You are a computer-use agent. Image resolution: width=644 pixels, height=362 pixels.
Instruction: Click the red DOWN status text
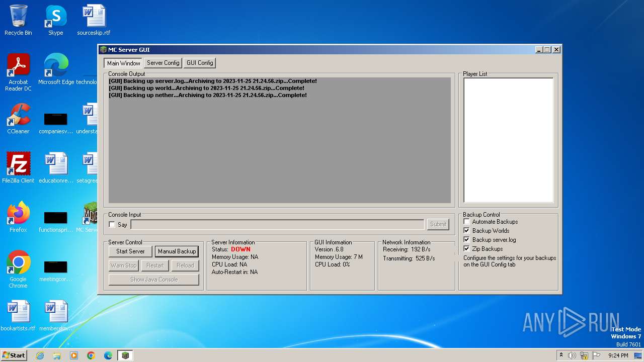(240, 249)
